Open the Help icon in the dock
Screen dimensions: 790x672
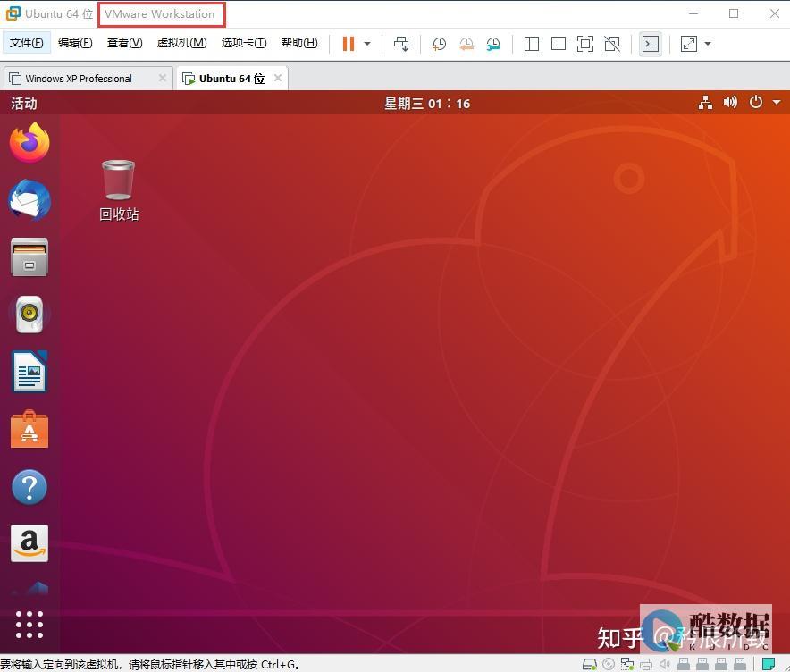click(x=29, y=487)
